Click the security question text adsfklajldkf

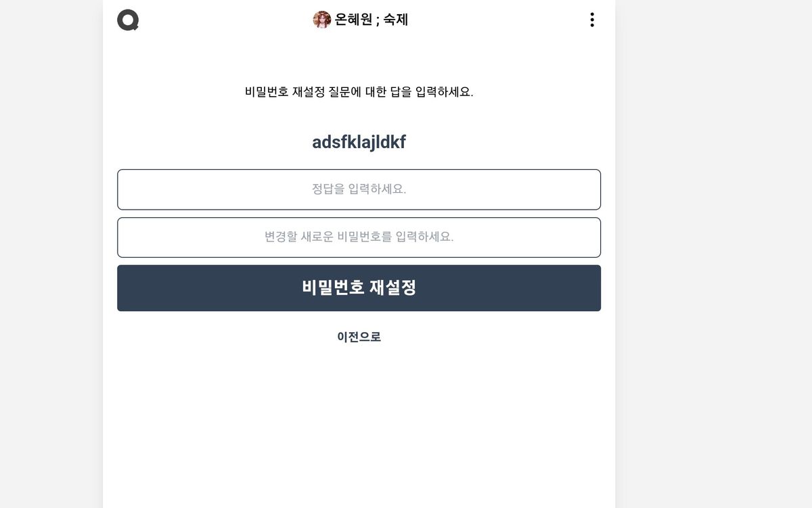359,142
